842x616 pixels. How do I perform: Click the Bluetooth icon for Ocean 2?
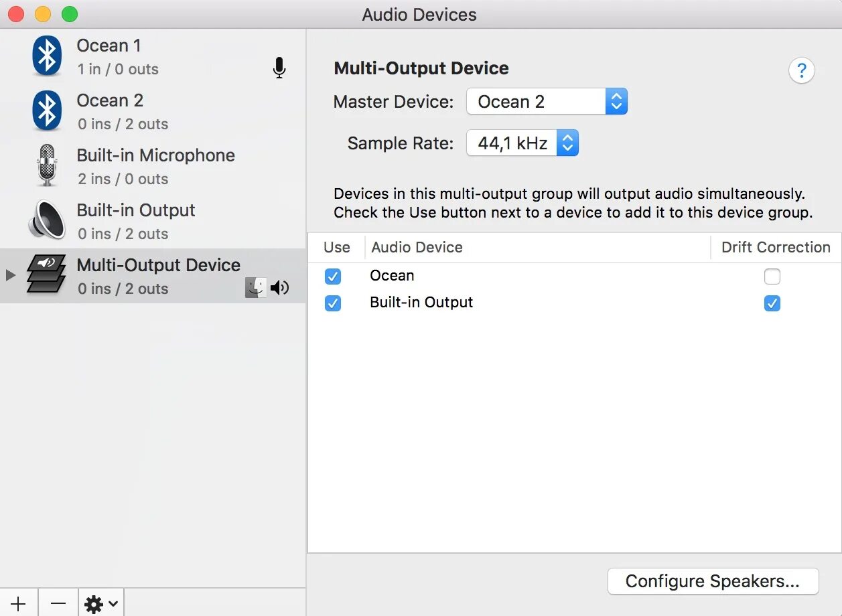point(47,111)
